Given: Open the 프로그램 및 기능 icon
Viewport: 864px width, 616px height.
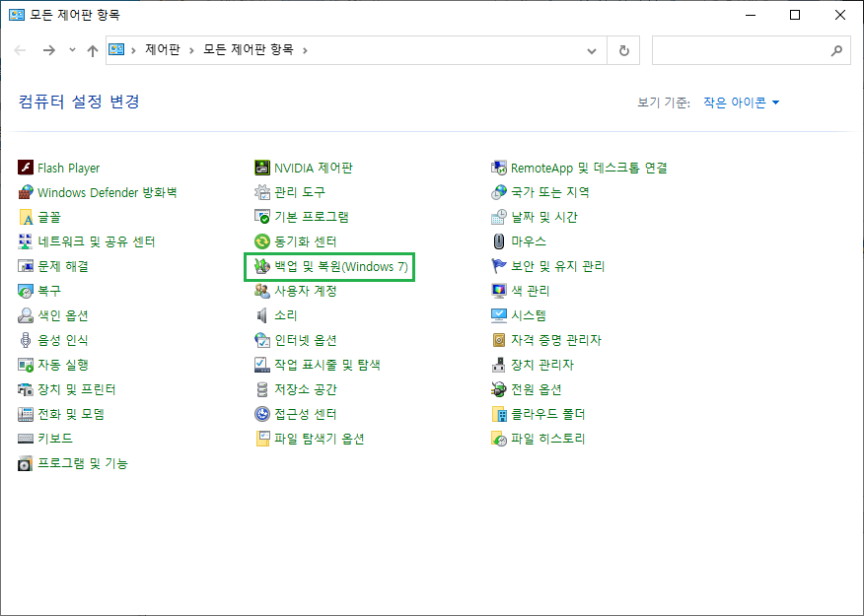Looking at the screenshot, I should [26, 463].
